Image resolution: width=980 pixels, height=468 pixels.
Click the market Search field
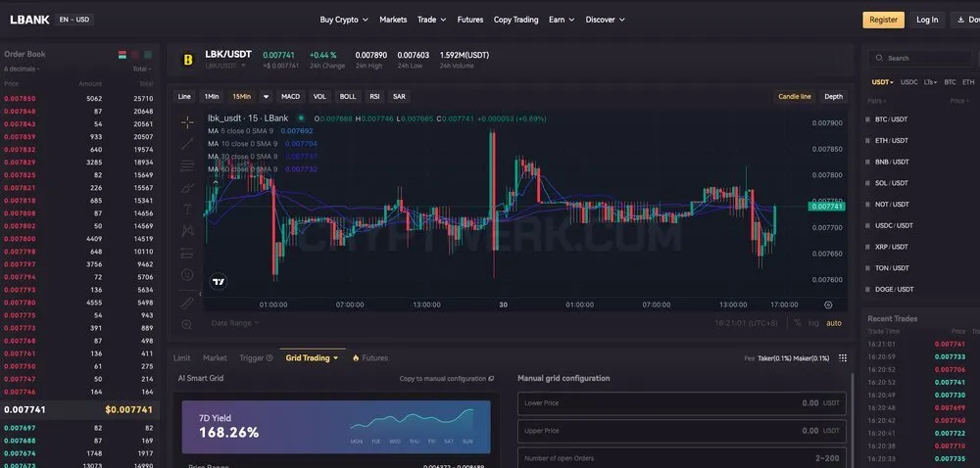920,58
